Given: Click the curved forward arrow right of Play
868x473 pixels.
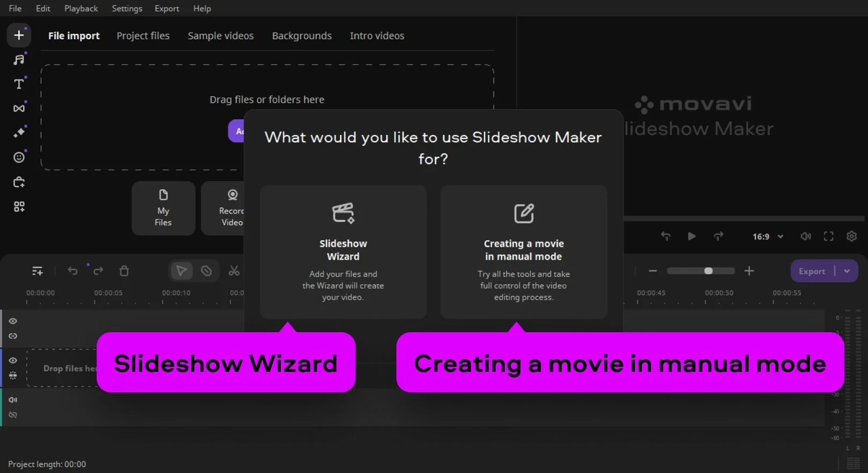Looking at the screenshot, I should pyautogui.click(x=718, y=236).
